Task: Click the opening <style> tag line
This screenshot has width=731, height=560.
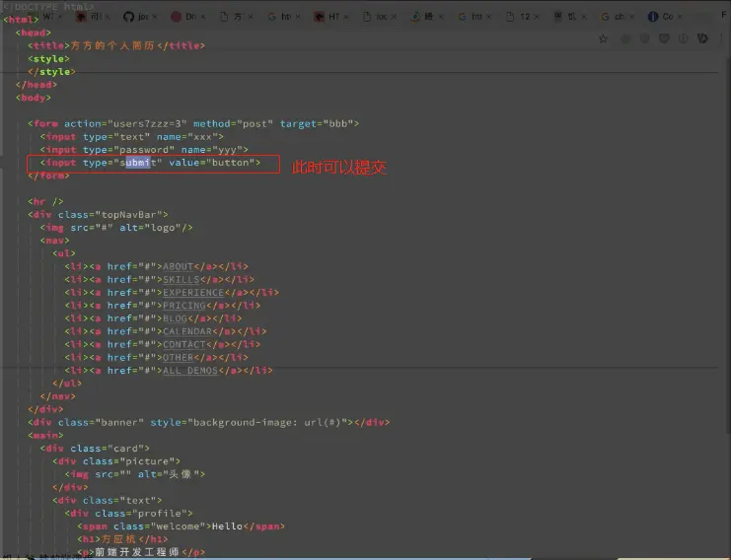Action: [48, 59]
